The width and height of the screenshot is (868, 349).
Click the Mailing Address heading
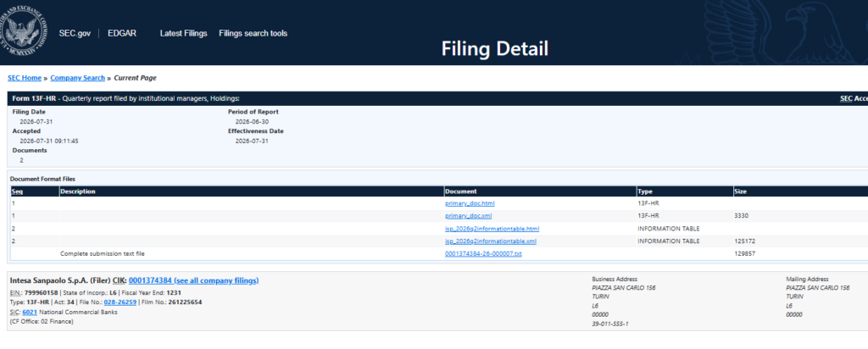(807, 280)
